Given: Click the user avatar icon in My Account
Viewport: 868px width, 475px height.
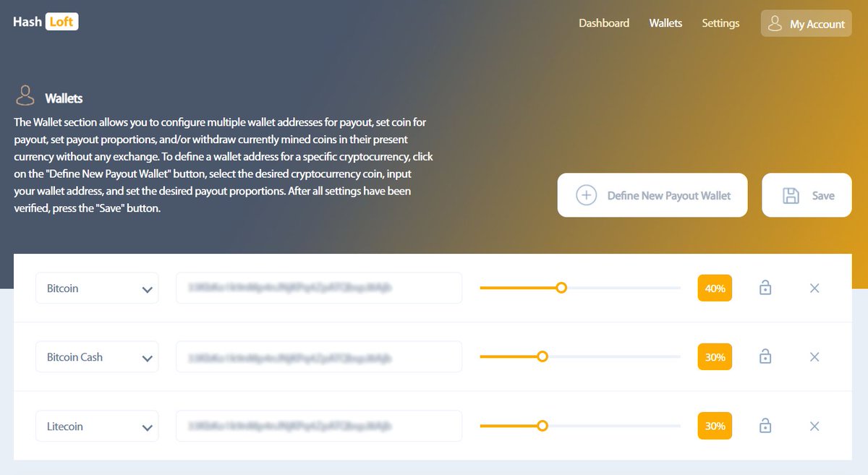Looking at the screenshot, I should click(x=775, y=23).
